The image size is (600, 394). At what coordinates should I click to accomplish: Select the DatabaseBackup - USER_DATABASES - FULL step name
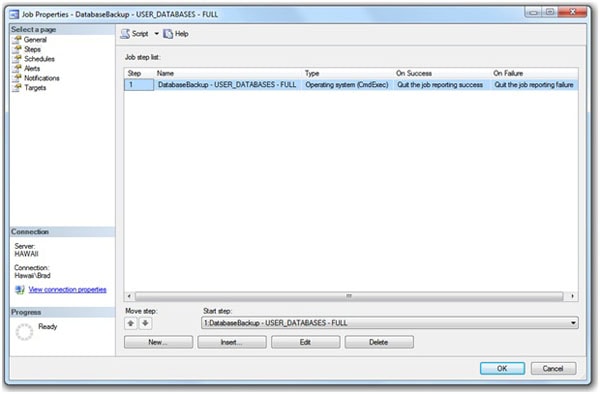pyautogui.click(x=227, y=85)
